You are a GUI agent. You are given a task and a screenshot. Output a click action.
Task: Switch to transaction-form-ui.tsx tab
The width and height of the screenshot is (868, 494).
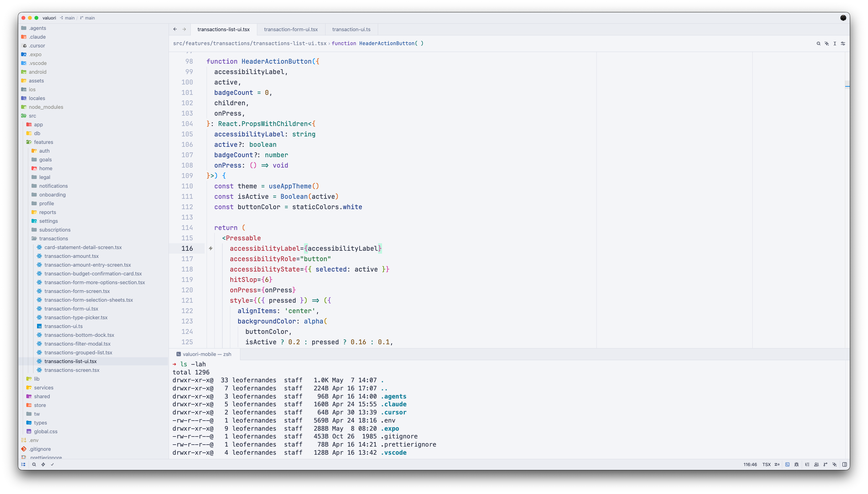291,29
